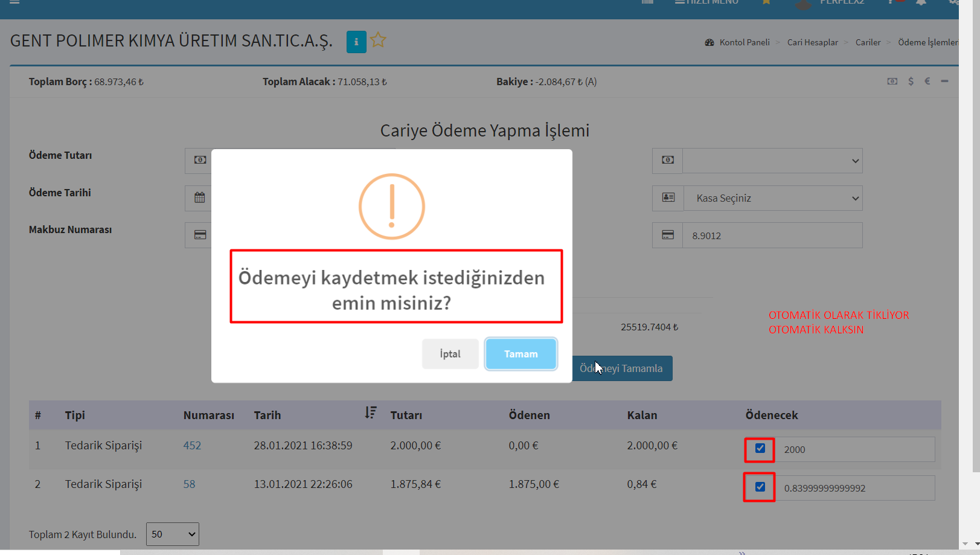Confirm payment with the Tamam button

520,354
